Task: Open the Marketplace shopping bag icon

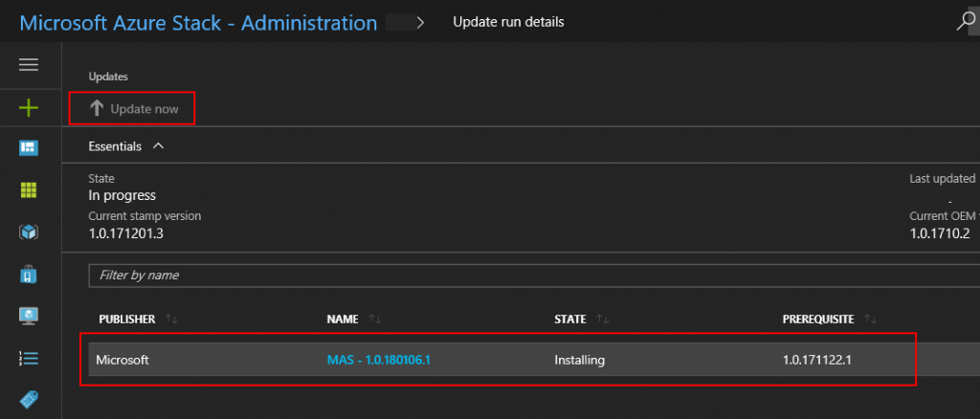Action: (x=29, y=275)
